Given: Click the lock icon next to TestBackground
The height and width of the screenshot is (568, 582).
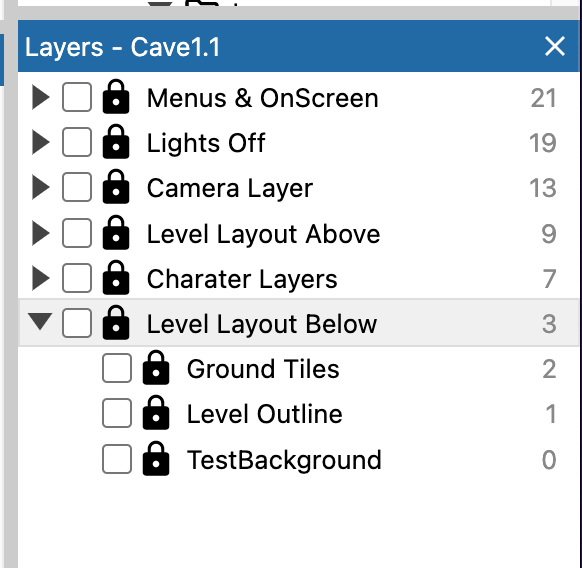Looking at the screenshot, I should [x=156, y=458].
